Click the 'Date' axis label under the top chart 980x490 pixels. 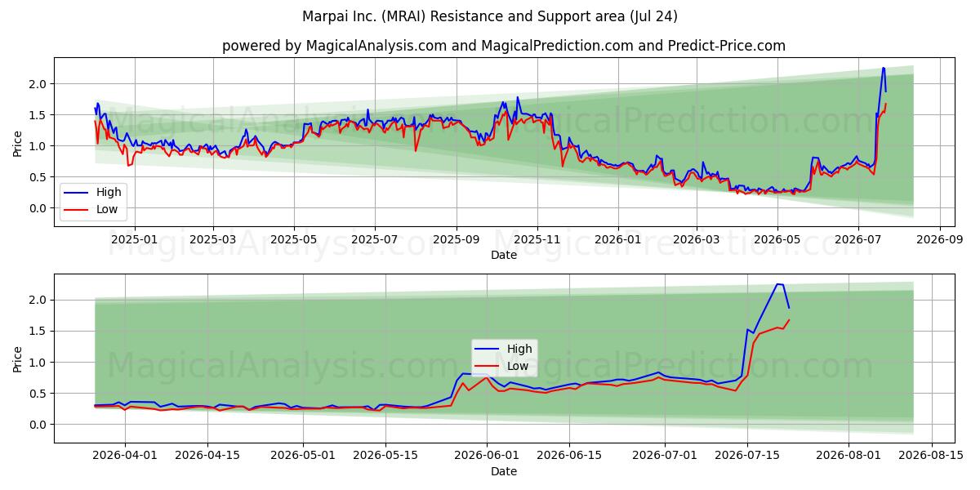click(x=504, y=255)
